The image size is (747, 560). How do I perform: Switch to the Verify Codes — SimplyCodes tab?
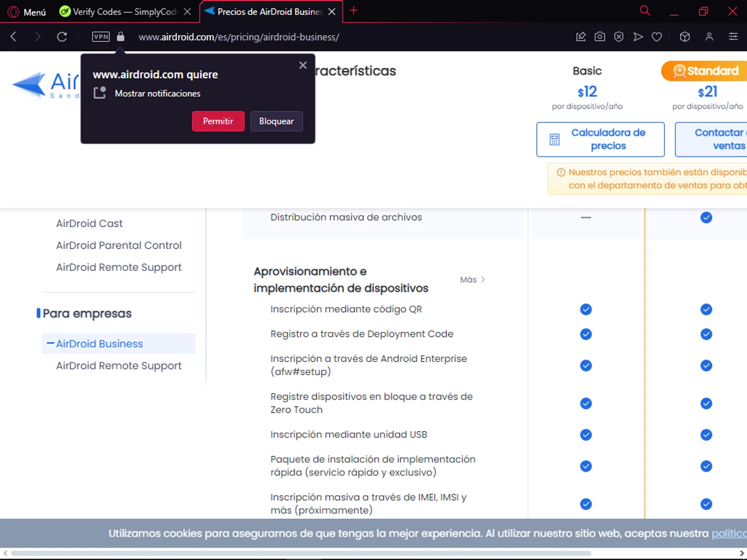point(120,11)
